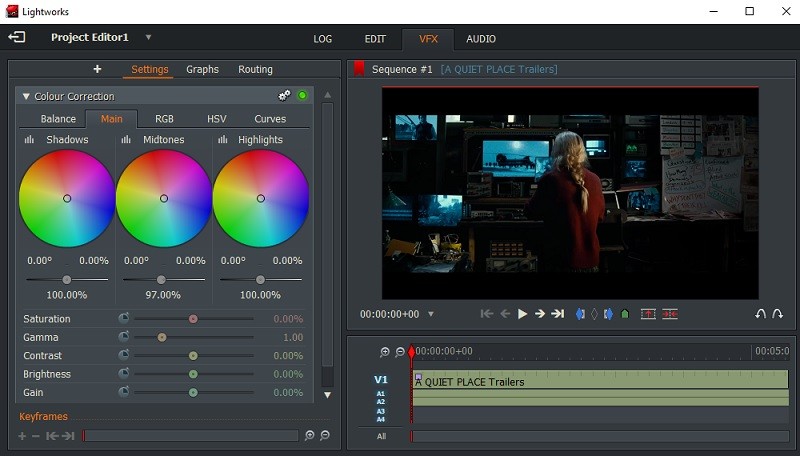Screen dimensions: 800x456
Task: Click the Midtones histogram icon
Action: point(126,139)
